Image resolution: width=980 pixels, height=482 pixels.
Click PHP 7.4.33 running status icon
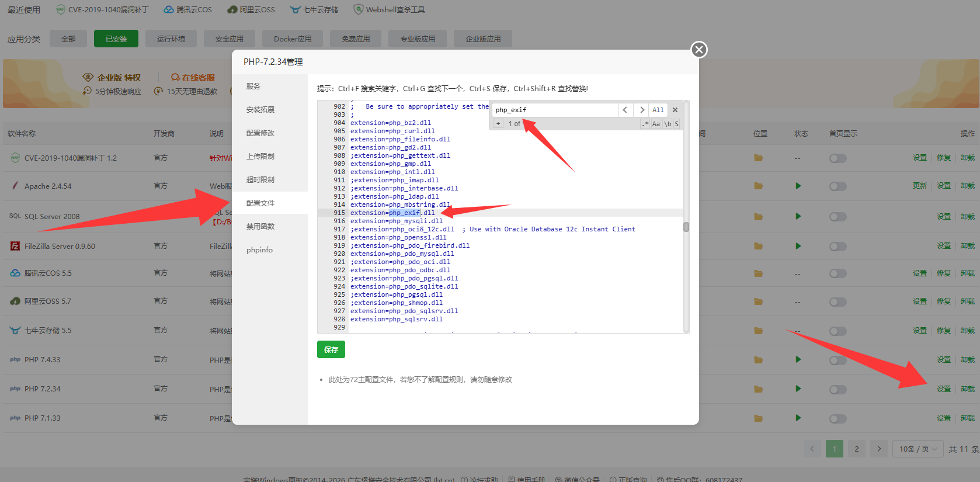pos(798,360)
